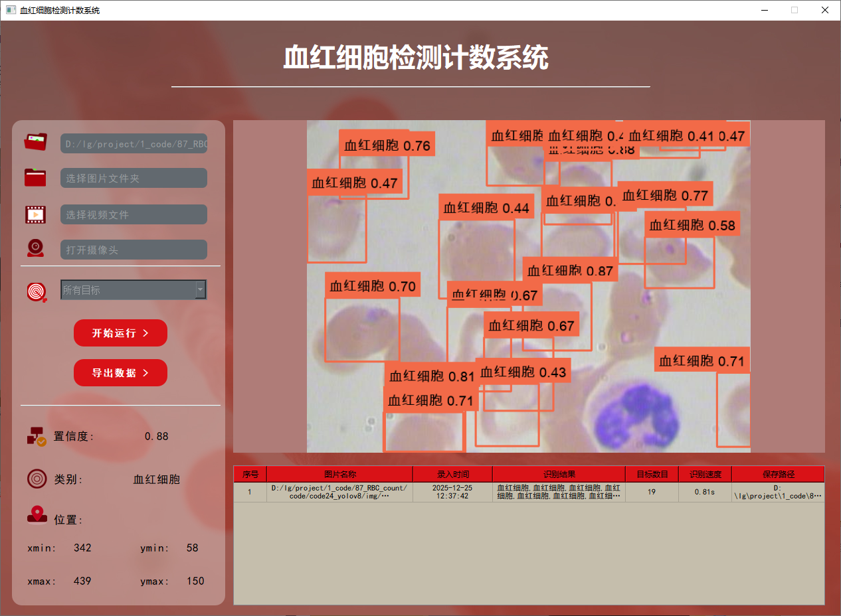Click the image folder selection icon
Screen dimensions: 841x616
(36, 178)
